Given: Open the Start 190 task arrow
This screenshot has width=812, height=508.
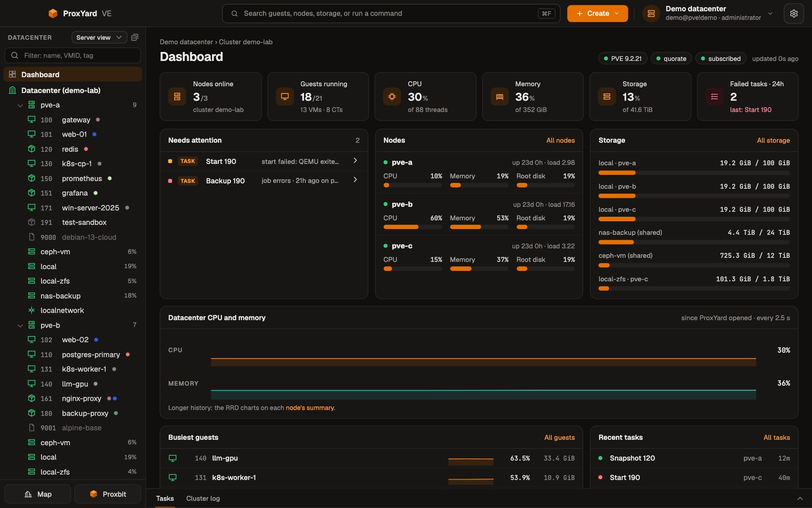Looking at the screenshot, I should [x=355, y=161].
